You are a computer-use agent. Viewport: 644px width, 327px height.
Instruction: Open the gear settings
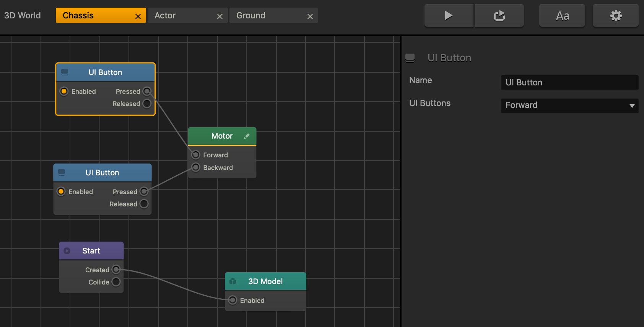[x=616, y=16]
